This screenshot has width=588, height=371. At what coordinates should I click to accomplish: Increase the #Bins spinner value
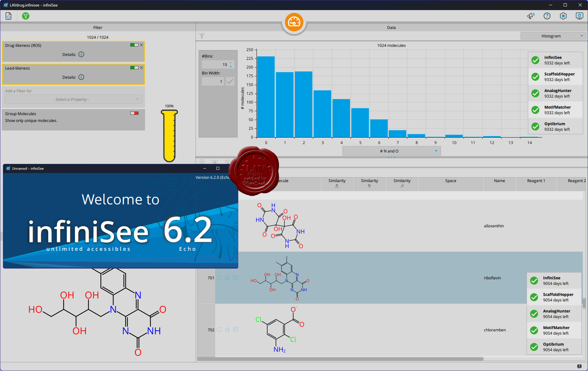click(231, 63)
